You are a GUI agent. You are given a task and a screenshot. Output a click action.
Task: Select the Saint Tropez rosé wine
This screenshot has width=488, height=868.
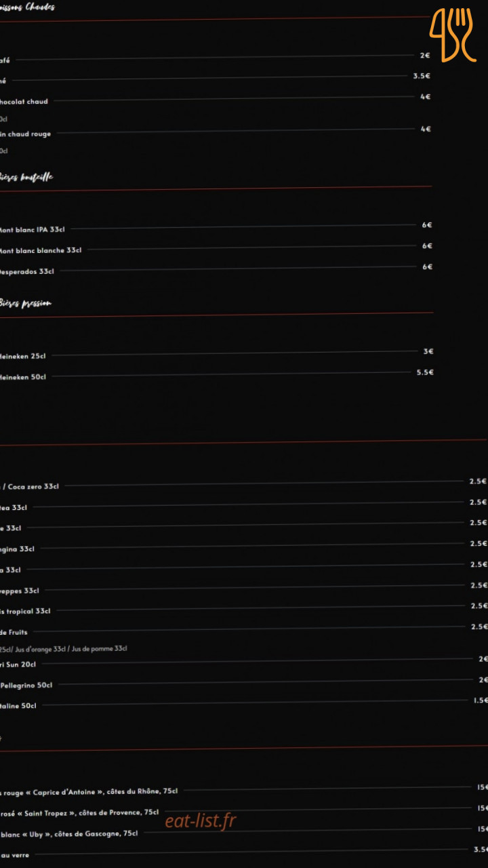(x=80, y=812)
